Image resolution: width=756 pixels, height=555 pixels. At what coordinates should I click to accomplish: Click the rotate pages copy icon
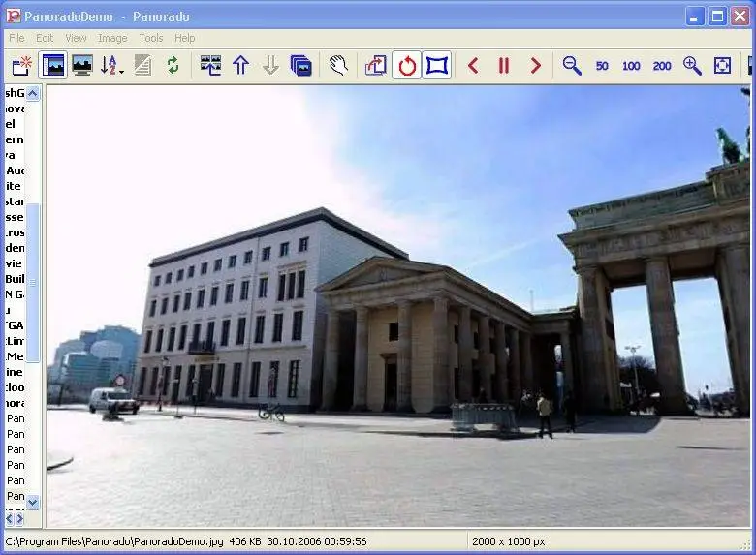pyautogui.click(x=376, y=66)
